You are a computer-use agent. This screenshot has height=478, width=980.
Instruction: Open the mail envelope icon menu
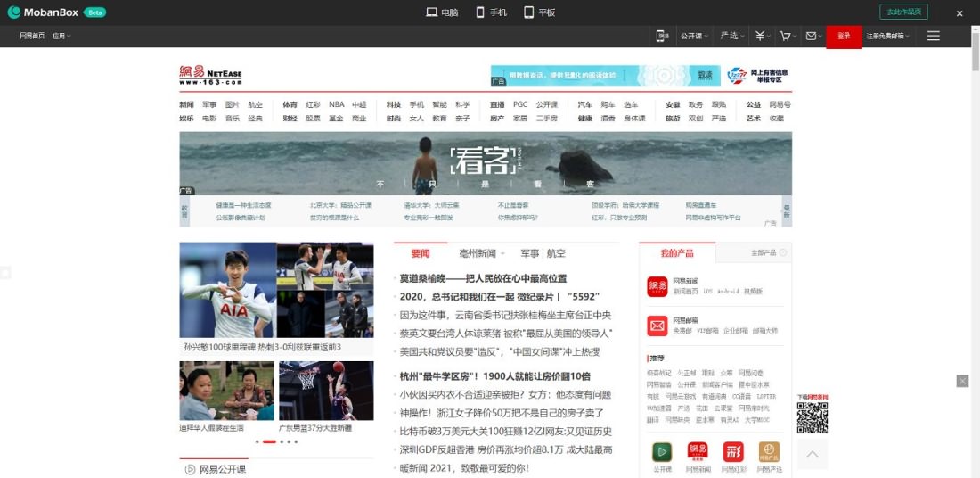(813, 36)
